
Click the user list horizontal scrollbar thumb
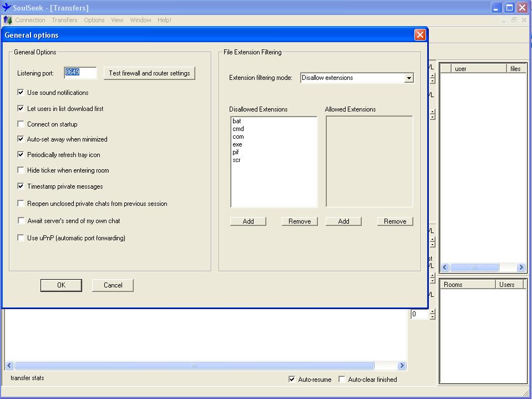coord(474,267)
